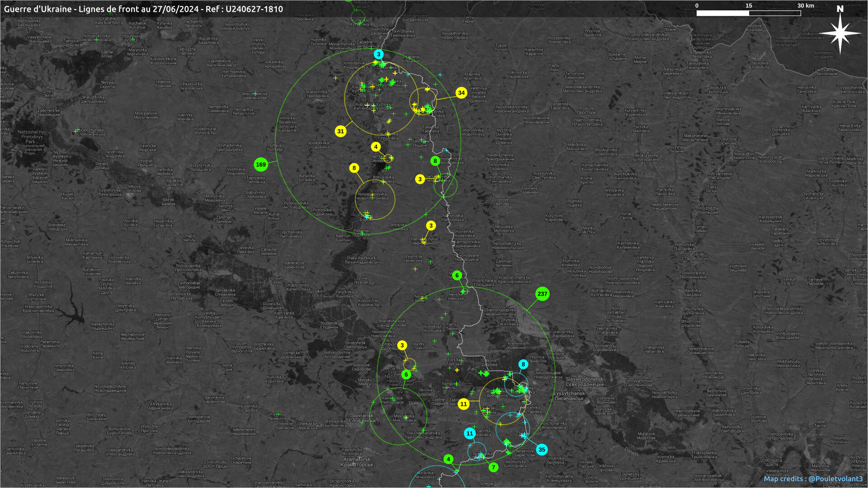Click the 30 km scale bar

pos(749,13)
